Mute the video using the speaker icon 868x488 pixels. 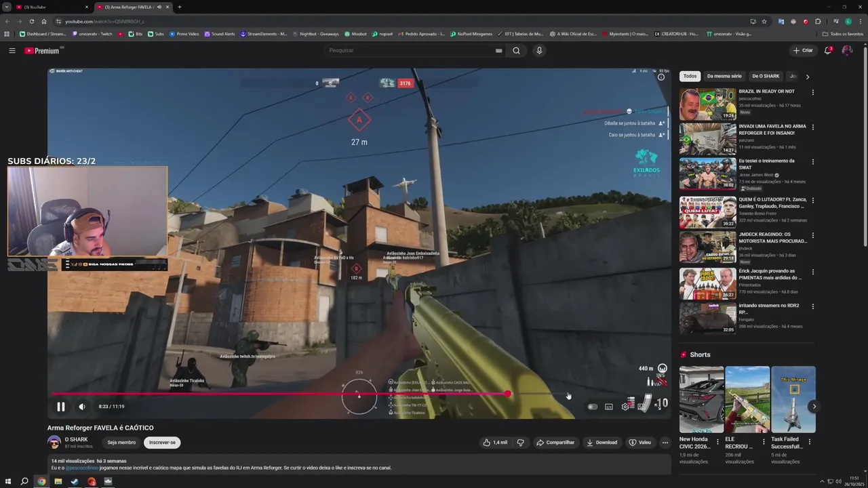click(82, 407)
